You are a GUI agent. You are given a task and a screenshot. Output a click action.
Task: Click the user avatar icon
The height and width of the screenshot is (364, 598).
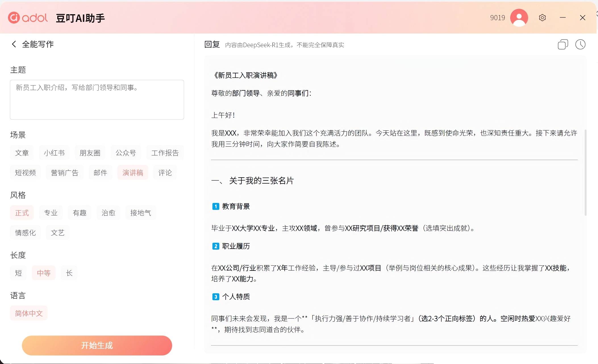pyautogui.click(x=519, y=18)
